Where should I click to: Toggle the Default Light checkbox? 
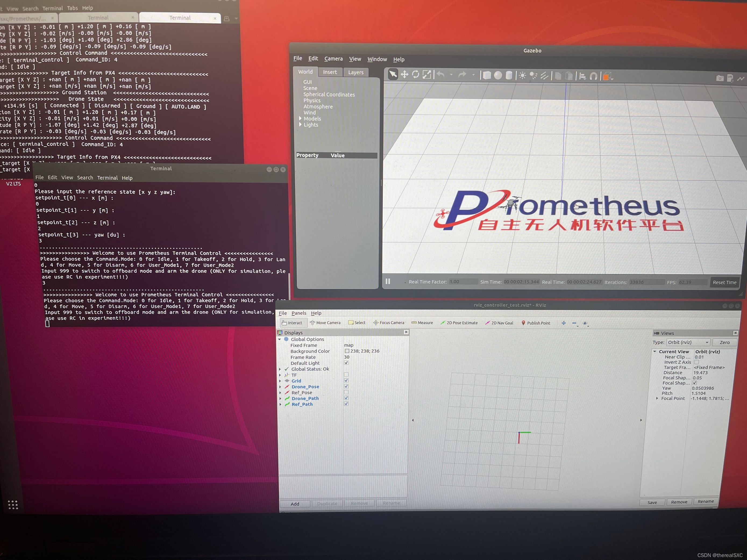pos(346,363)
